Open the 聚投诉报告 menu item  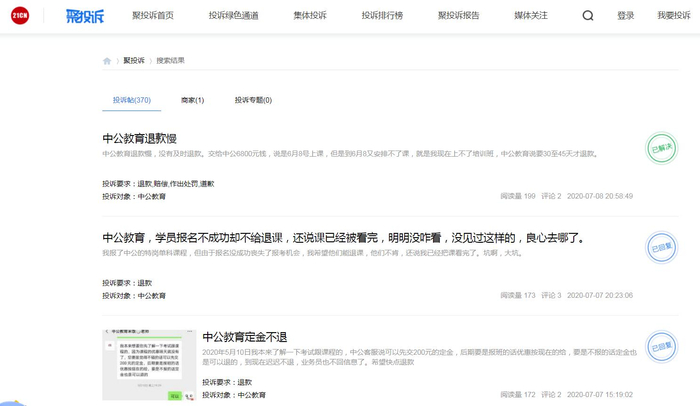[x=458, y=16]
